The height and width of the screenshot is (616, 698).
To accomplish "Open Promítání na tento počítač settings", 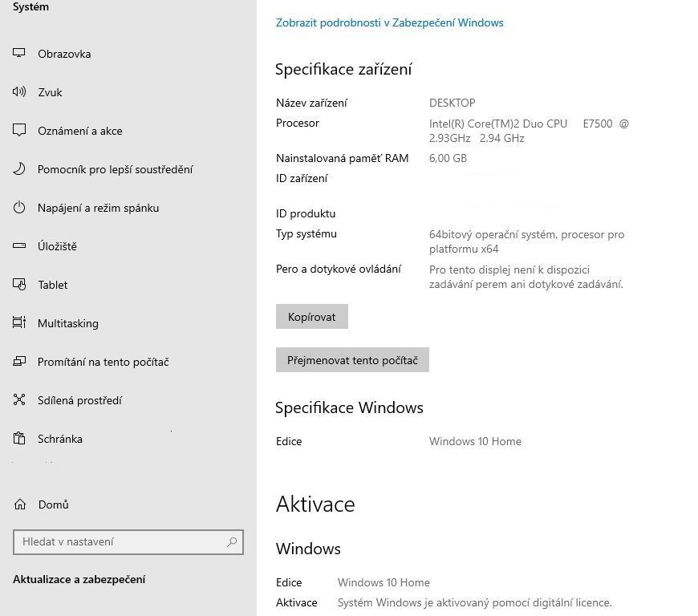I will click(103, 362).
